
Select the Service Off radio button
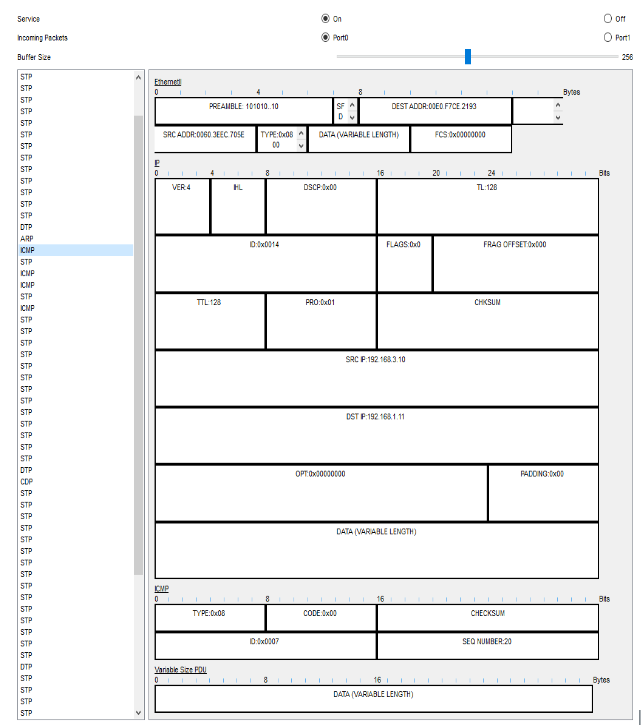coord(608,18)
